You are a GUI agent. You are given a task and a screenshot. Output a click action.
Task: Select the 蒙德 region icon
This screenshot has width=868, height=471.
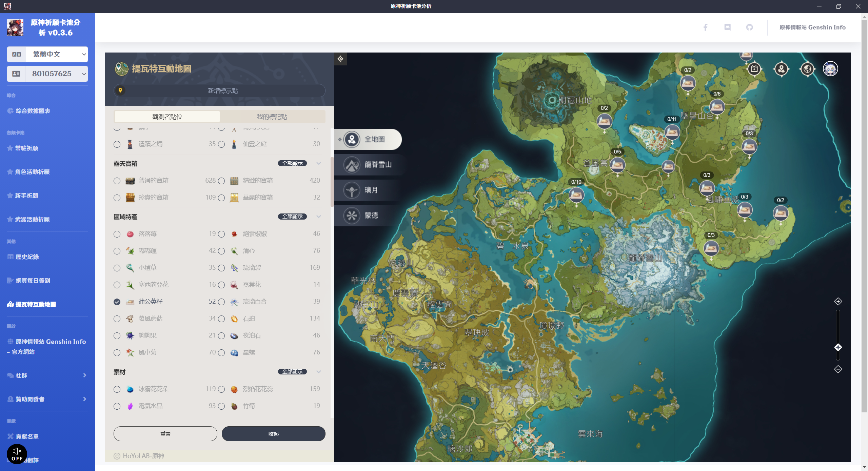[352, 216]
